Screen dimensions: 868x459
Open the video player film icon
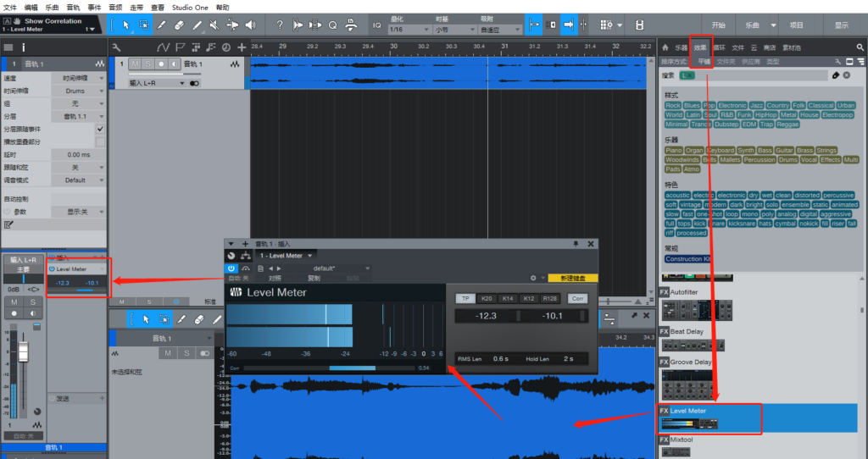(639, 25)
